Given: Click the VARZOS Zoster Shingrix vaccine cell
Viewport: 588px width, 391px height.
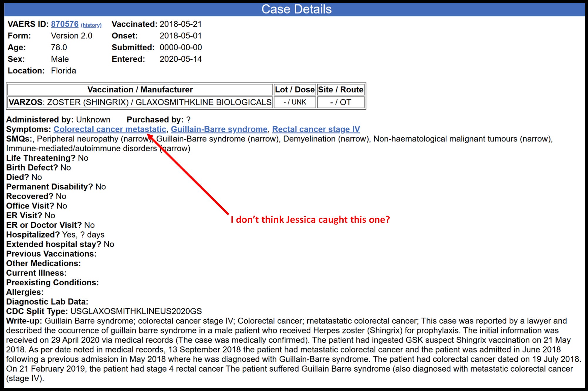Looking at the screenshot, I should click(140, 102).
